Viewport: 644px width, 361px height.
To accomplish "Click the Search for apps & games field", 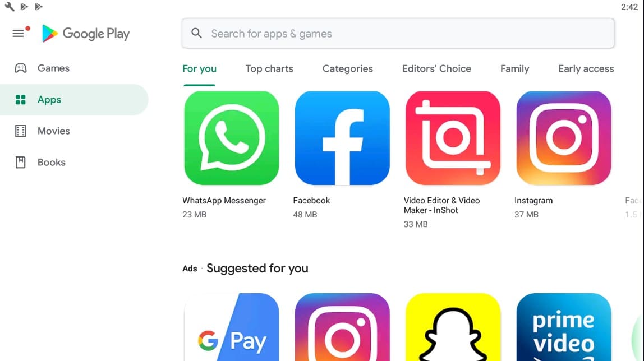I will point(398,33).
